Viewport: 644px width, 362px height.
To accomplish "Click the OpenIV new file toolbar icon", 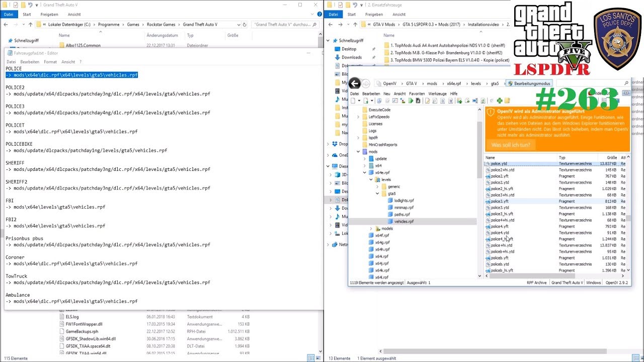I will point(353,101).
